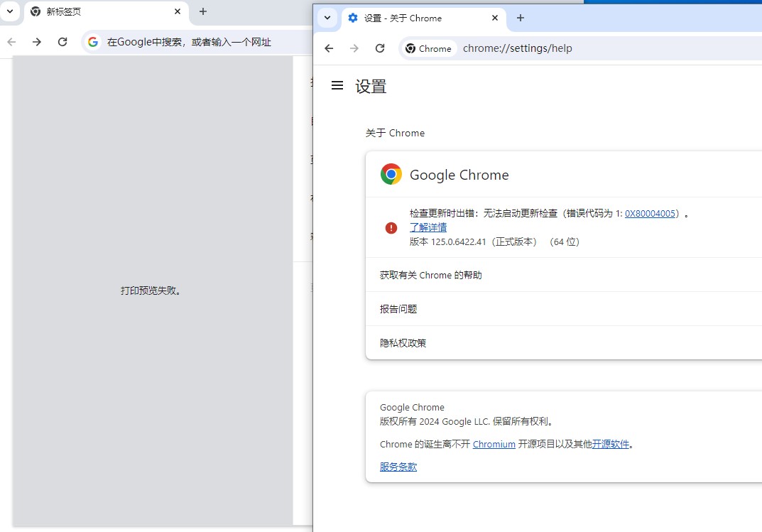Click the gear icon on the Settings tab
762x532 pixels.
[x=353, y=18]
